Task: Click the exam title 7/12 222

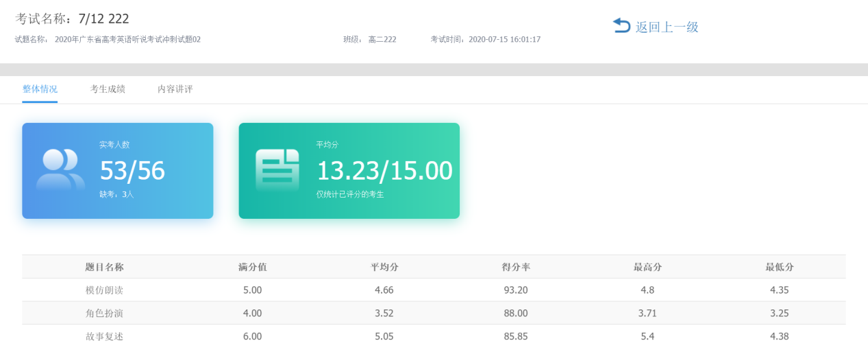Action: (x=103, y=19)
